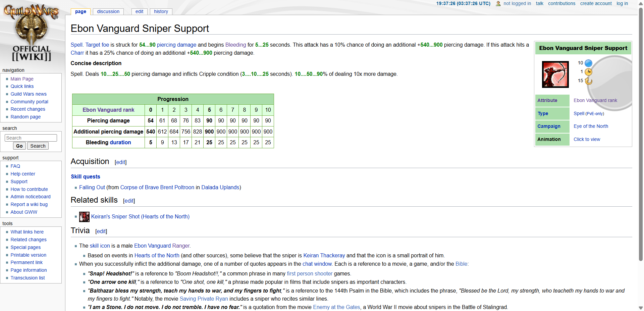
Task: Click the recharge time icon in infobox
Action: coord(588,81)
